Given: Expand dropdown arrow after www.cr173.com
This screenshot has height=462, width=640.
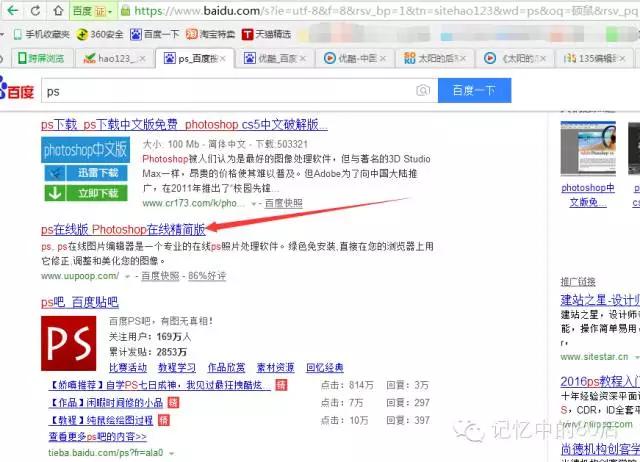Looking at the screenshot, I should point(254,203).
